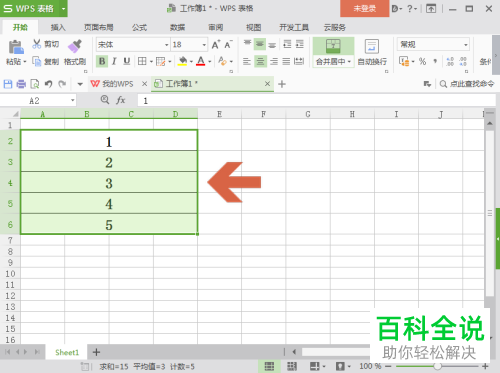Add a new sheet with the plus button
The width and height of the screenshot is (500, 373).
pyautogui.click(x=96, y=352)
